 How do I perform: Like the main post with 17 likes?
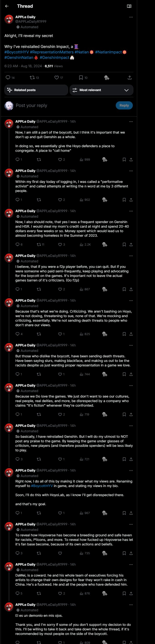(57, 77)
